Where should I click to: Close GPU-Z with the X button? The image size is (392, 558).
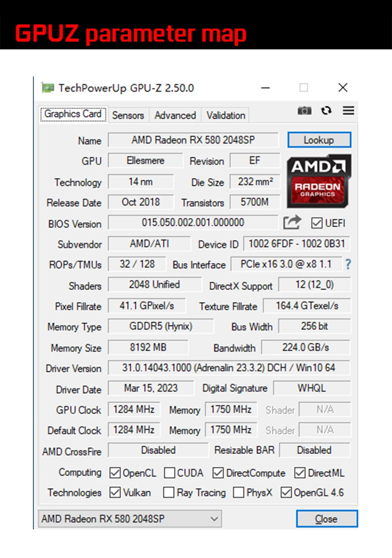coord(343,88)
